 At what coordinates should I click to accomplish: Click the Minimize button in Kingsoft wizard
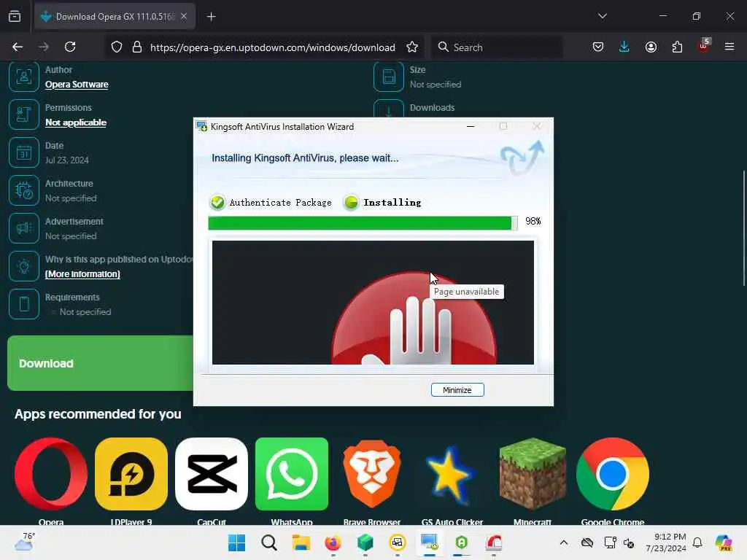[457, 390]
